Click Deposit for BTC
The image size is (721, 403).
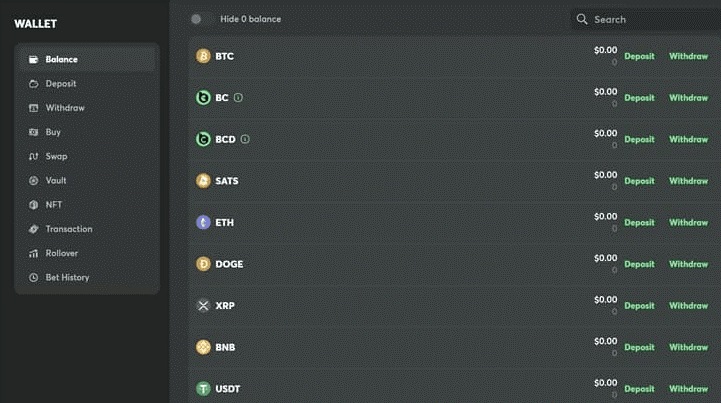click(639, 57)
